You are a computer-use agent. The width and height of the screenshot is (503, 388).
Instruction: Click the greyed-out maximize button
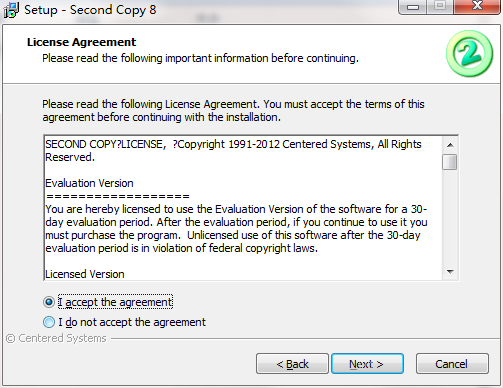pos(440,6)
